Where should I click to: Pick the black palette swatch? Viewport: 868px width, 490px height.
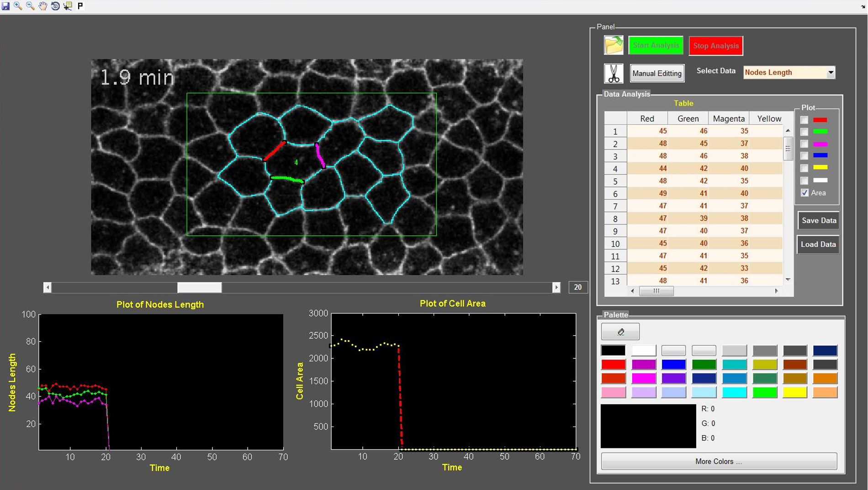613,351
